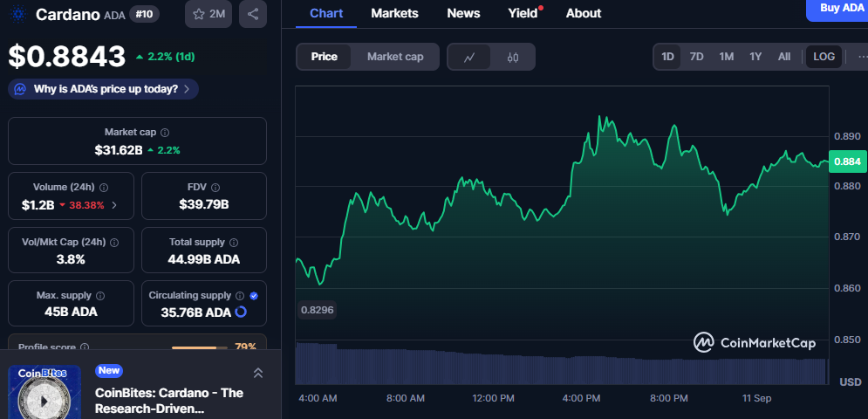This screenshot has height=419, width=868.
Task: Switch to candlestick chart icon
Action: click(x=513, y=57)
